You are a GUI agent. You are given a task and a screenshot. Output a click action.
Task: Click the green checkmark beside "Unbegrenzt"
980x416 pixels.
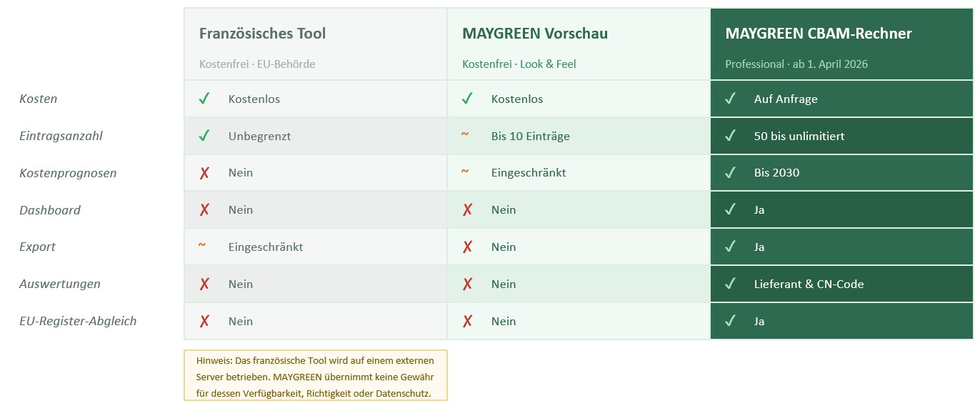(x=204, y=136)
